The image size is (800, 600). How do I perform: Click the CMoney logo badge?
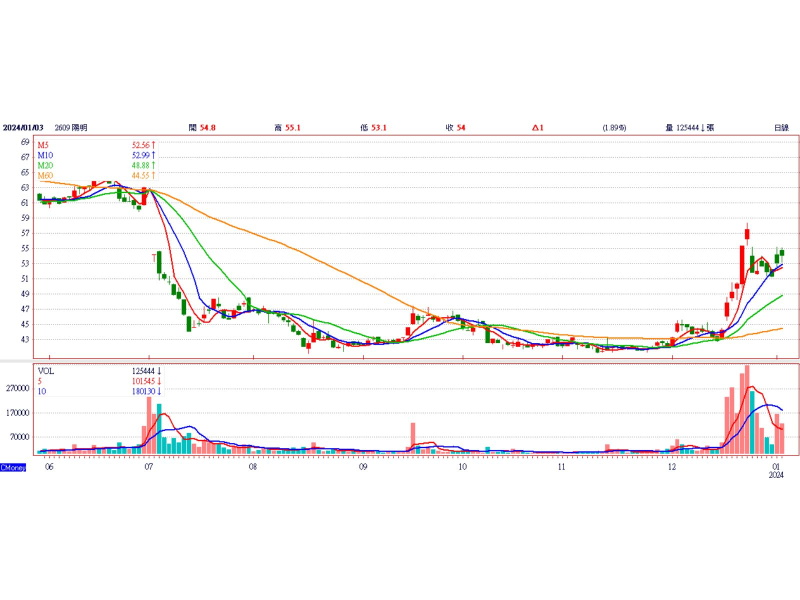coord(13,467)
